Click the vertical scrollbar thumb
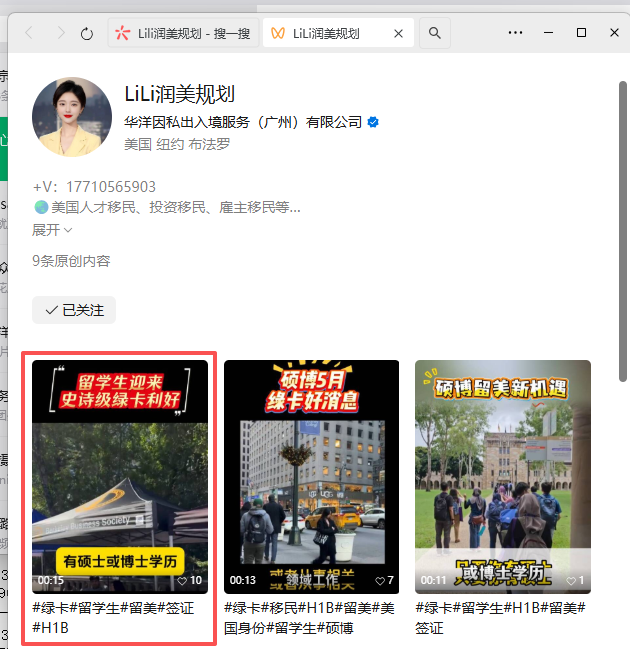This screenshot has height=649, width=630. point(623,232)
